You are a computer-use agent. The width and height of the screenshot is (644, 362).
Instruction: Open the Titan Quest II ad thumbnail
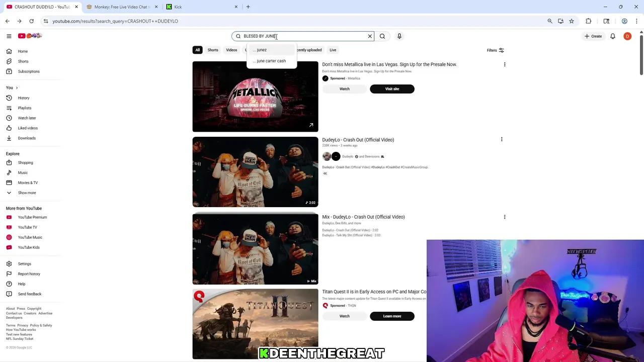click(255, 324)
